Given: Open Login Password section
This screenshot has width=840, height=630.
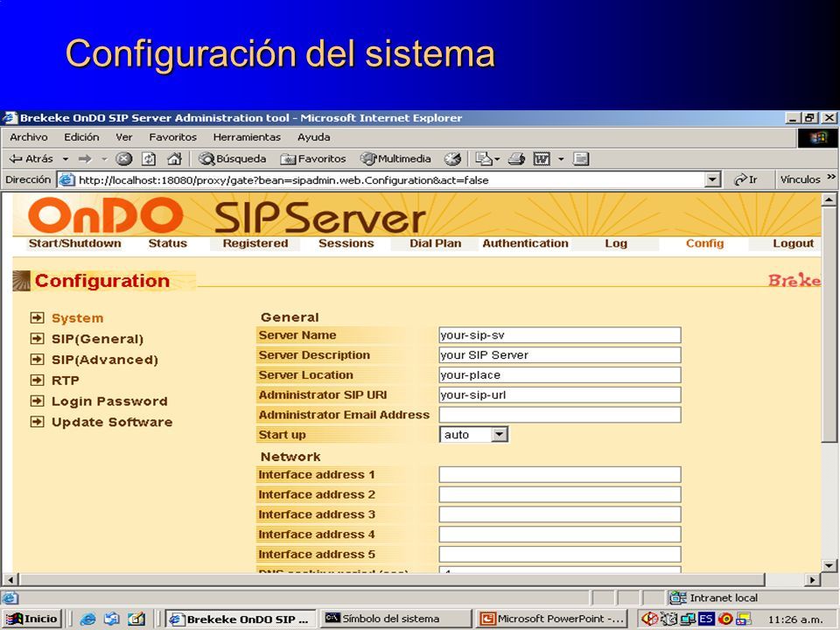Looking at the screenshot, I should (x=109, y=402).
